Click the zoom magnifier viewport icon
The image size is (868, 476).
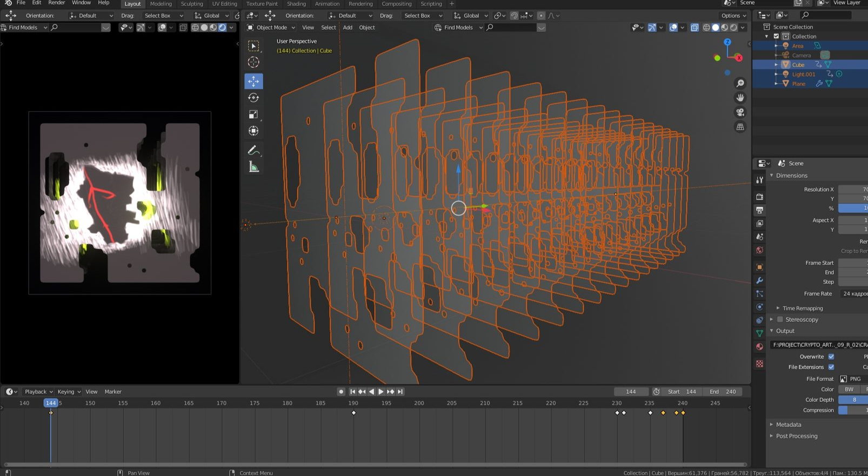pyautogui.click(x=740, y=83)
